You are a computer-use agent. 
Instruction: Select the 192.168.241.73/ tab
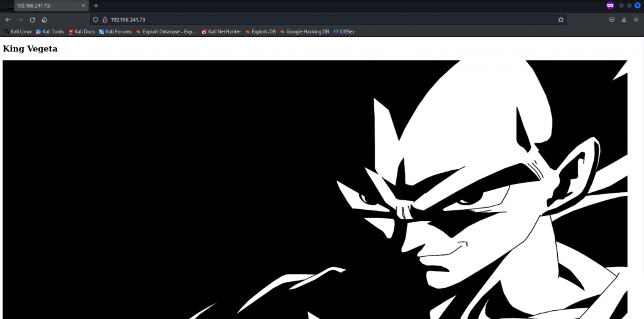(x=52, y=6)
